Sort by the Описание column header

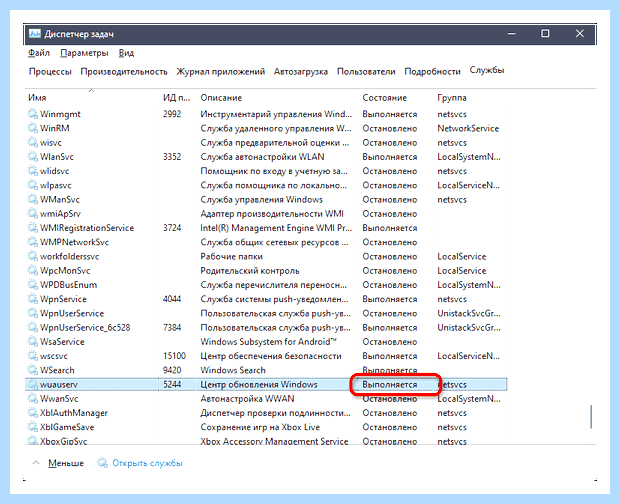click(221, 98)
